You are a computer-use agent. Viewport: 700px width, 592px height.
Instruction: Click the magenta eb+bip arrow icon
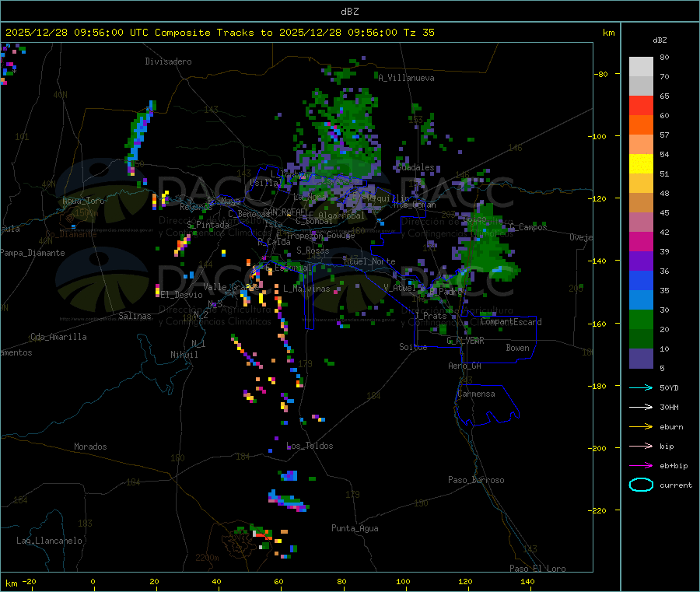641,465
